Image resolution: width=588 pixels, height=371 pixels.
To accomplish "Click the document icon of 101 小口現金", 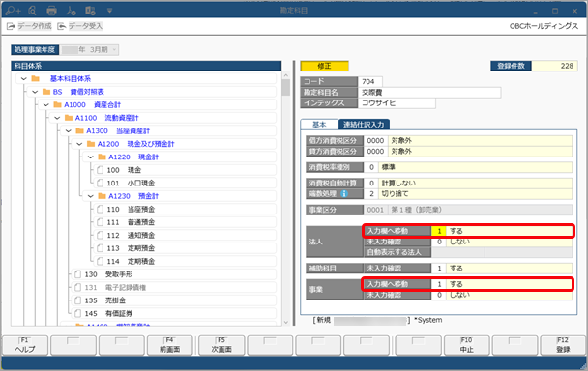I will (101, 184).
